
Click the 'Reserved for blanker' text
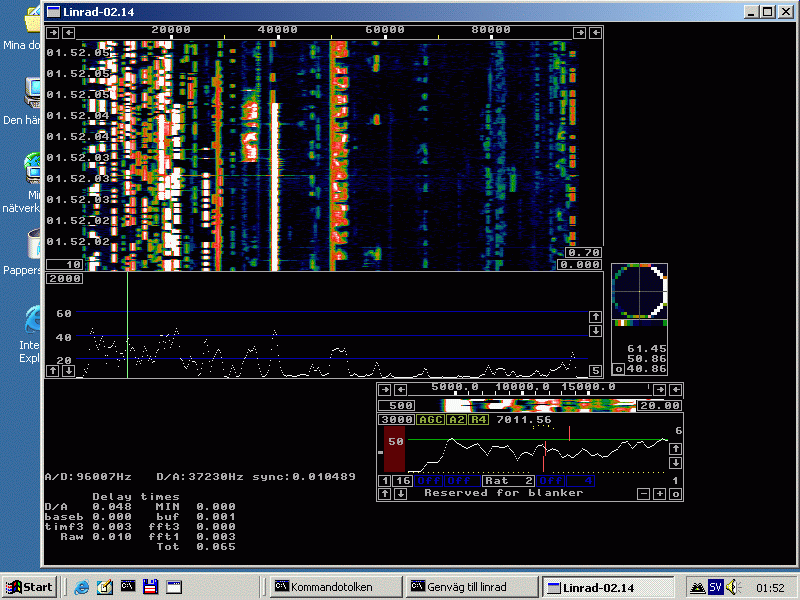pos(504,493)
